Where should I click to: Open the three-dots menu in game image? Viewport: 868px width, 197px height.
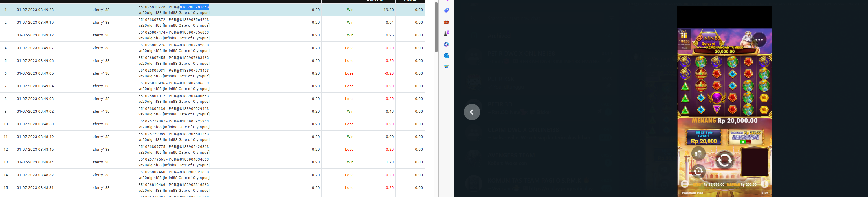click(759, 40)
